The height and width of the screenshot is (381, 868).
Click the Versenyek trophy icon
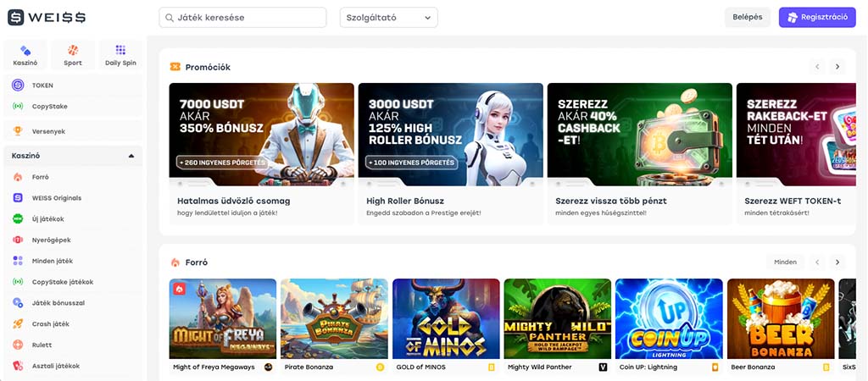pyautogui.click(x=18, y=131)
